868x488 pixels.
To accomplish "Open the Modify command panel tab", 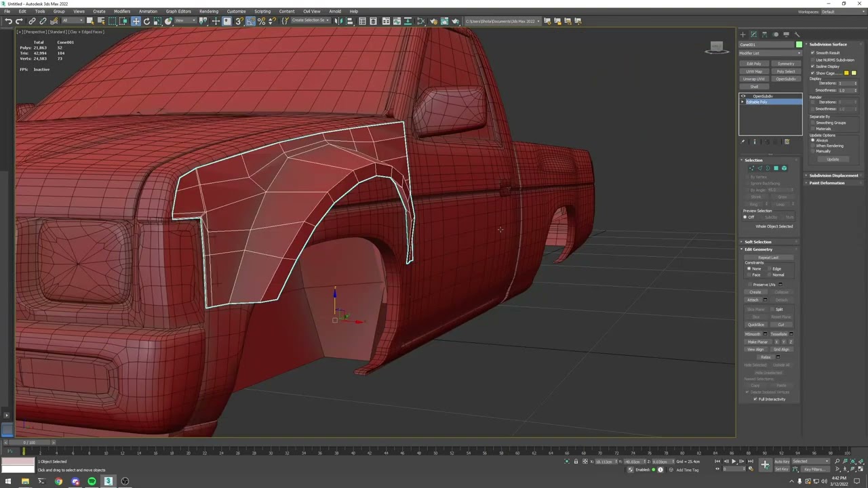I will point(753,35).
